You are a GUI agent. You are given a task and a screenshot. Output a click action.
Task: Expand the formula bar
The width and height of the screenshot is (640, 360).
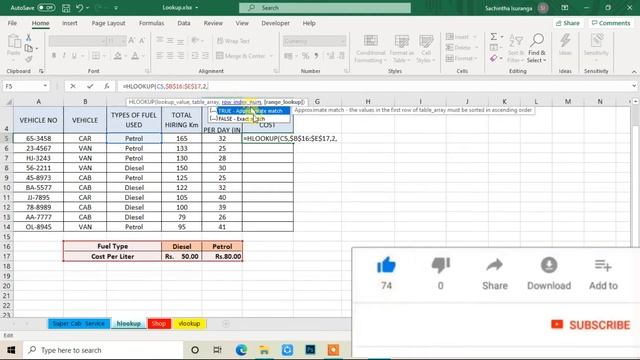(634, 86)
